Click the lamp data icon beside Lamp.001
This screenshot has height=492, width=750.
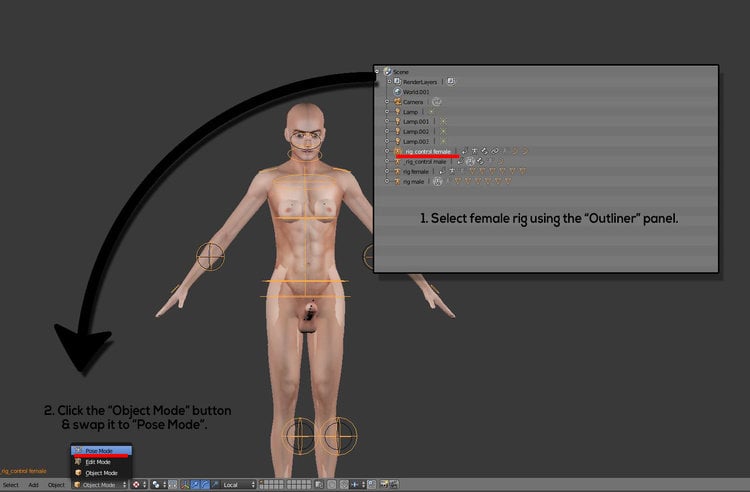(443, 121)
